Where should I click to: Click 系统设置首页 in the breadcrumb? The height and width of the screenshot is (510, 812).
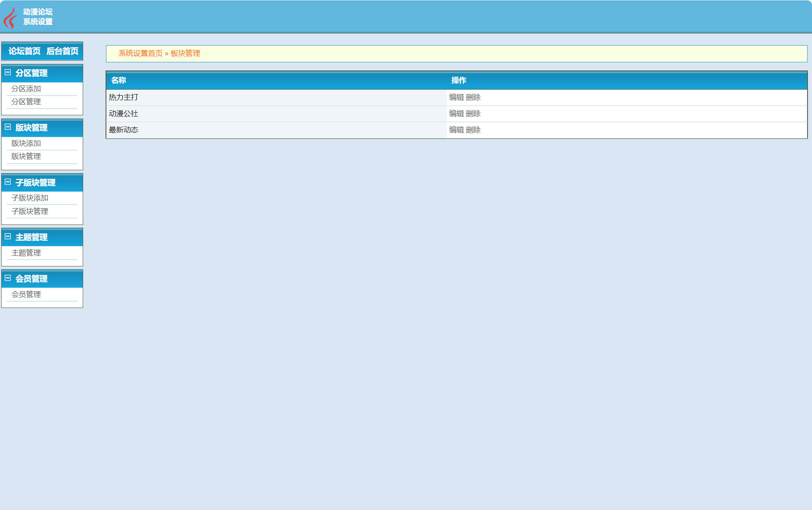click(x=140, y=53)
